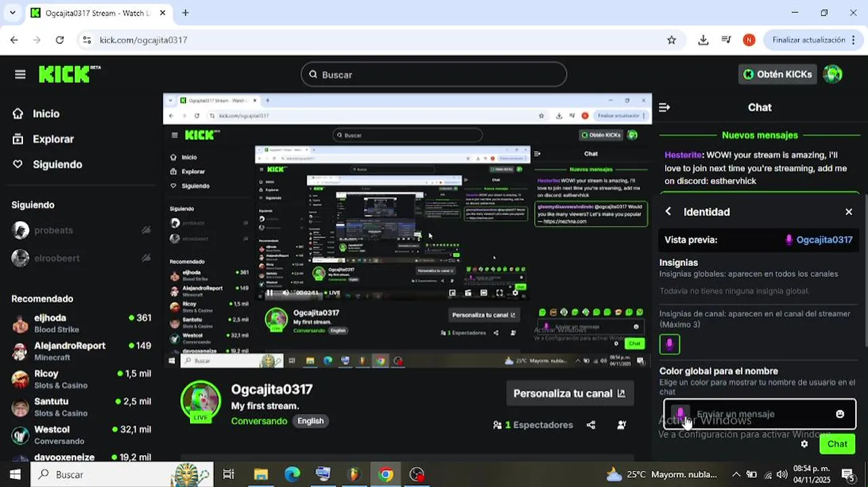Go back from the Identidad panel
The height and width of the screenshot is (487, 868).
point(668,212)
